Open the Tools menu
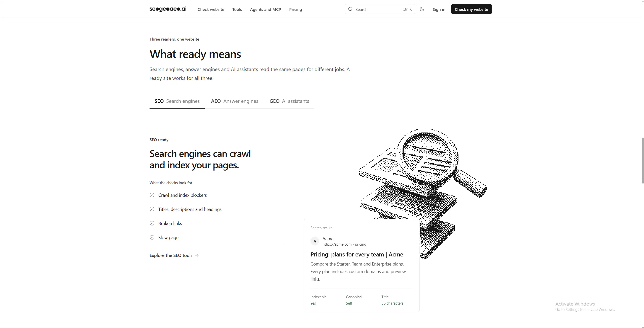The width and height of the screenshot is (644, 328). click(237, 9)
